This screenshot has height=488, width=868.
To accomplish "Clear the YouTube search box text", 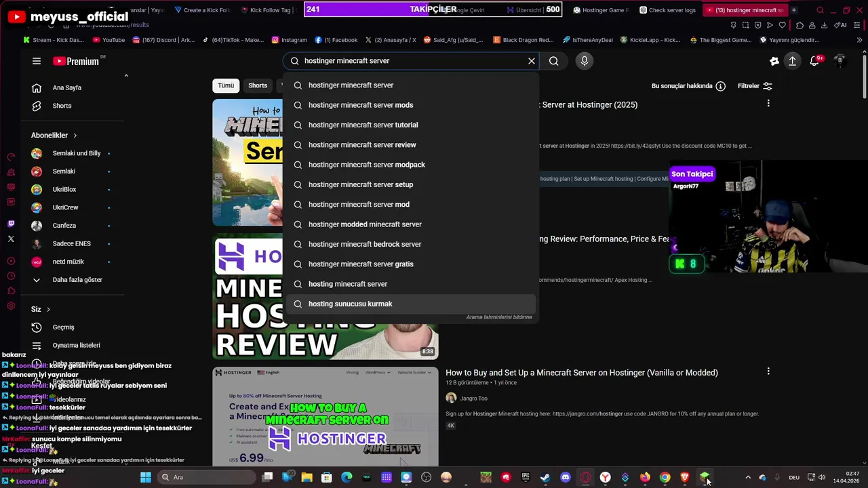I will click(x=532, y=61).
